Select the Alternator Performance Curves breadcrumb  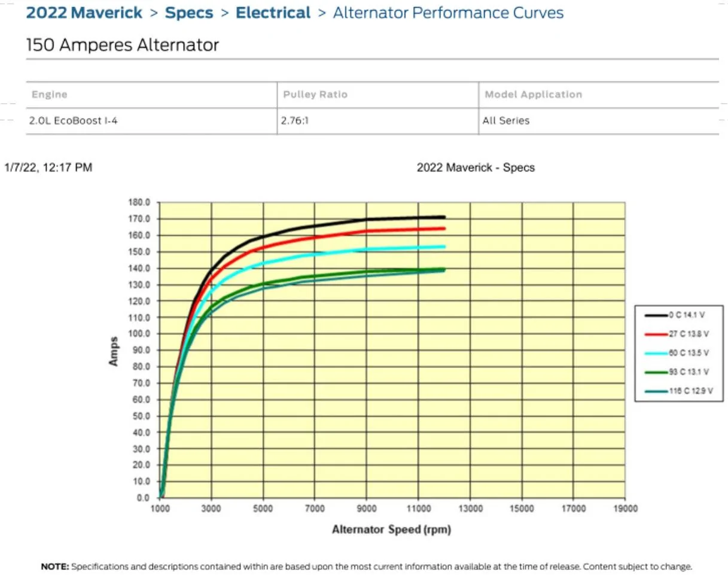448,13
